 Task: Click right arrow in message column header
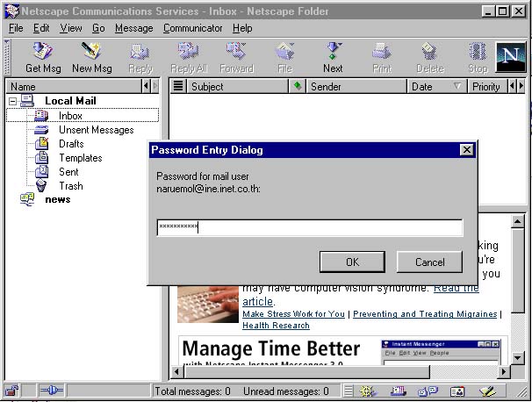(521, 86)
